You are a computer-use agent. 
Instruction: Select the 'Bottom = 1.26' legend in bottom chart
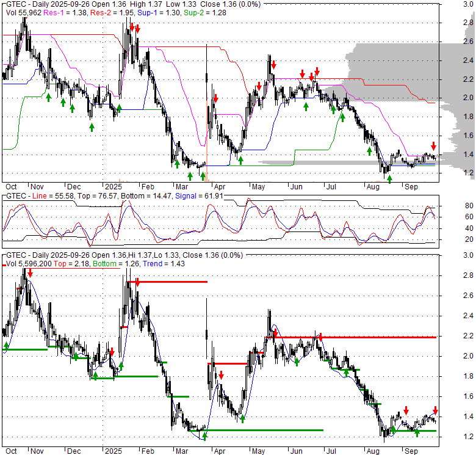[117, 264]
